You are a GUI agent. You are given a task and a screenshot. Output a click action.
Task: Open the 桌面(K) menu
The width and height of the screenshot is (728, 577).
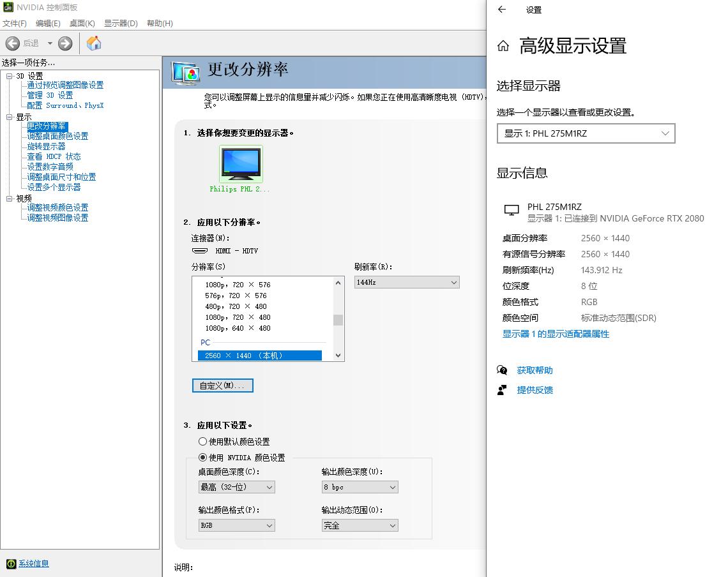(82, 23)
